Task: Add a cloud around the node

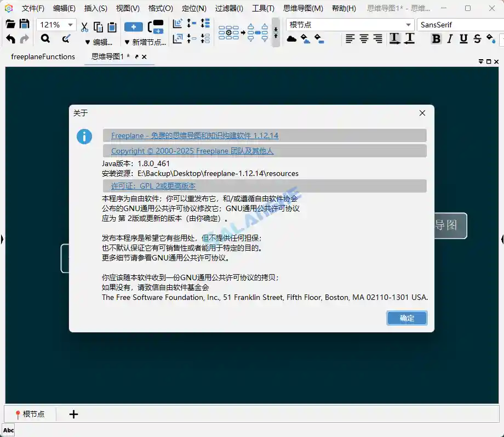Action: coord(291,39)
